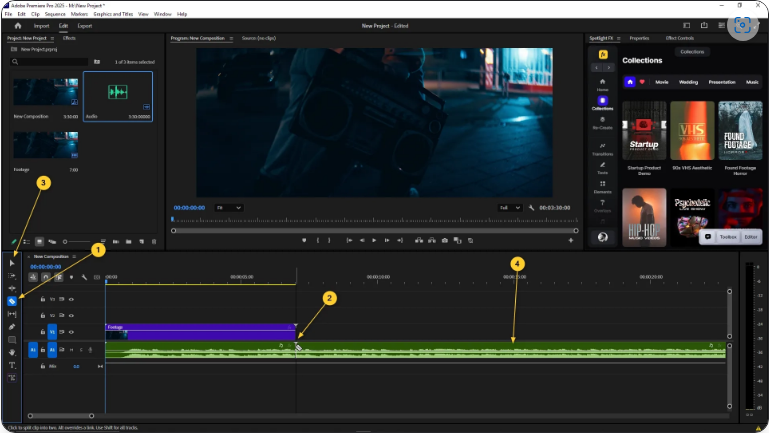Open the Sequence menu

[x=55, y=14]
